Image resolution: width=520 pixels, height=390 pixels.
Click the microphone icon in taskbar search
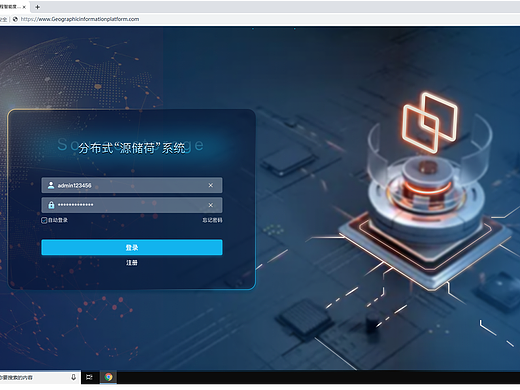coord(73,377)
